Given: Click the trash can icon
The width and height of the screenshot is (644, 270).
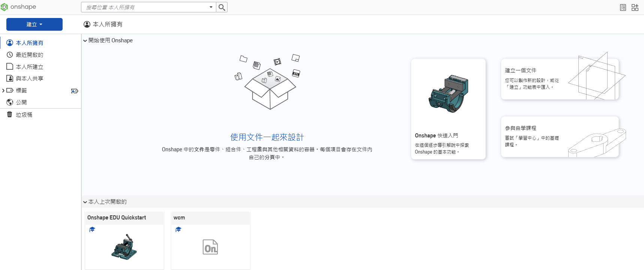Looking at the screenshot, I should (10, 114).
